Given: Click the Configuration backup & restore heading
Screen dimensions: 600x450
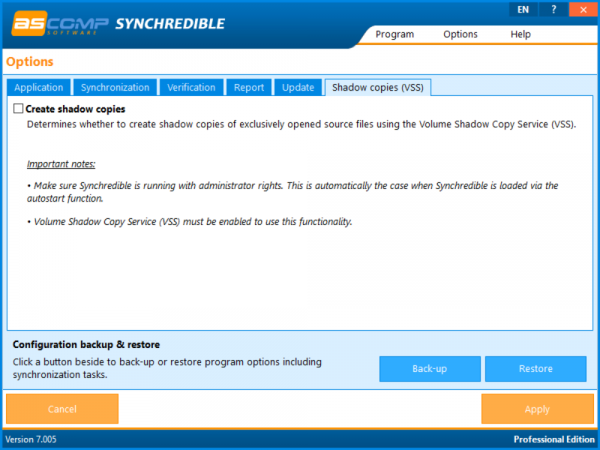Looking at the screenshot, I should coord(86,344).
